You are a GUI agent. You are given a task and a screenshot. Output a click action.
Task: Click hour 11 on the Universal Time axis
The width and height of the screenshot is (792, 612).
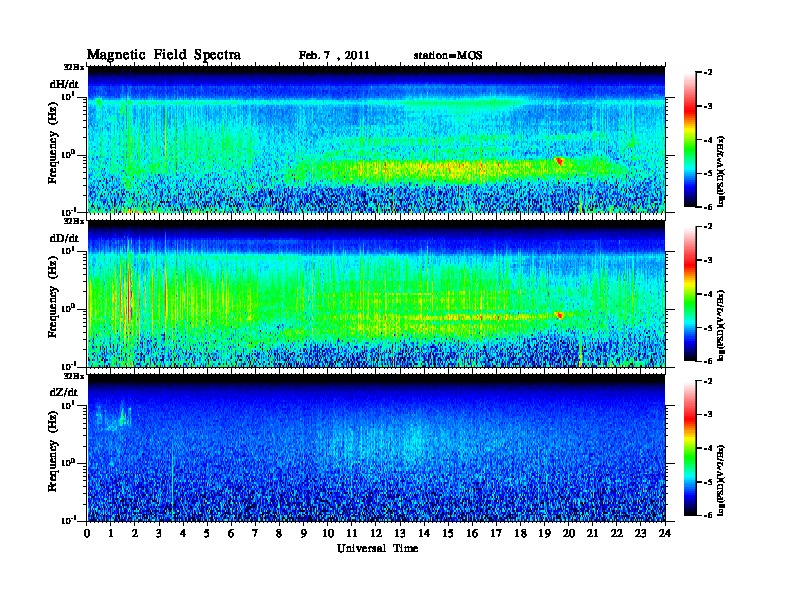[352, 533]
